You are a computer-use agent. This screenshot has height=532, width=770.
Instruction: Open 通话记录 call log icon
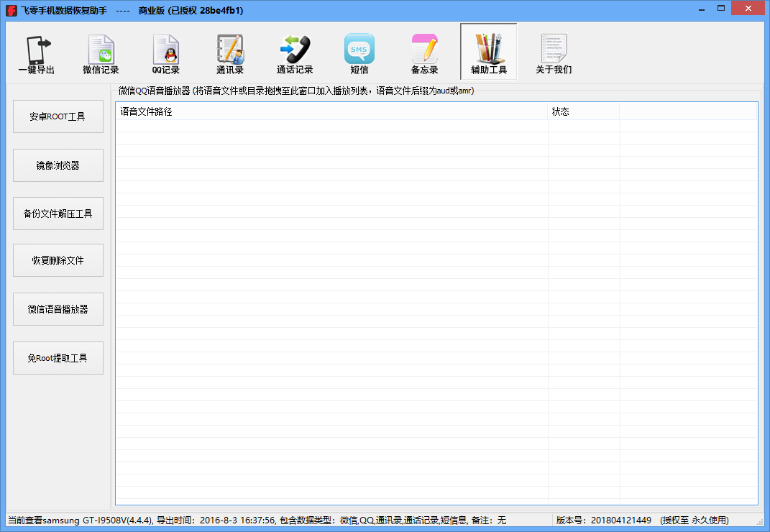click(295, 50)
